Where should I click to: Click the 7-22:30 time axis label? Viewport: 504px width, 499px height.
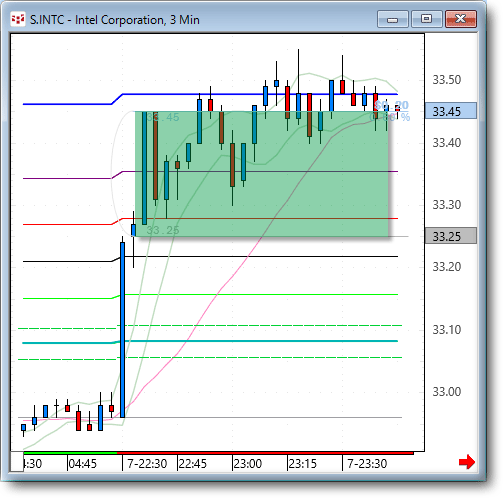[x=147, y=464]
